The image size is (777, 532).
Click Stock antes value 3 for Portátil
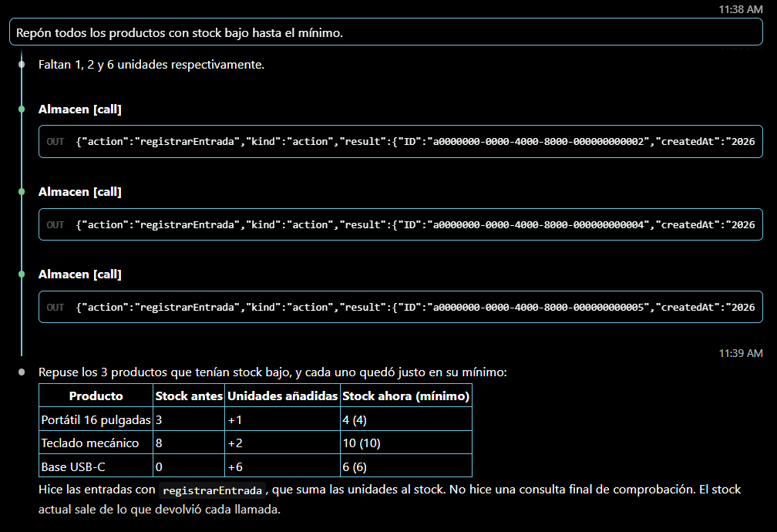(189, 419)
